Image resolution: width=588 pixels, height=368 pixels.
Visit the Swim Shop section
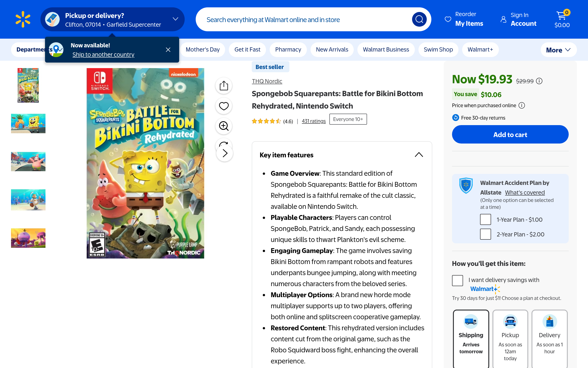pyautogui.click(x=438, y=50)
